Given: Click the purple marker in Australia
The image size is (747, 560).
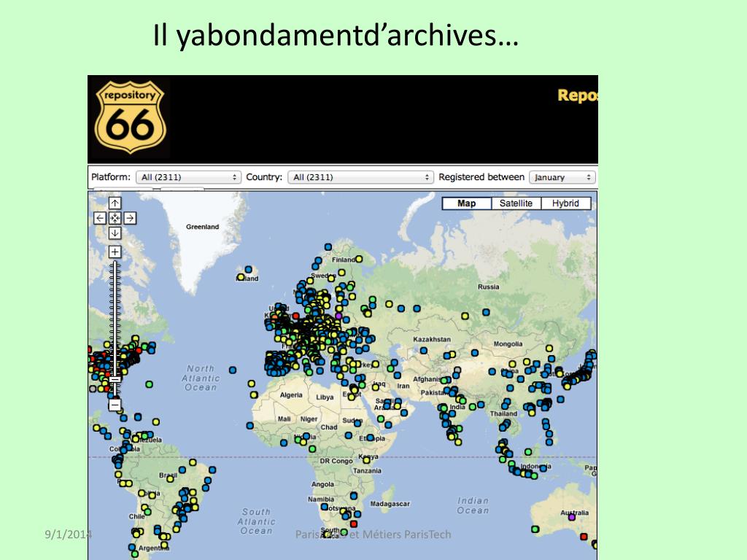Looking at the screenshot, I should pos(572,517).
